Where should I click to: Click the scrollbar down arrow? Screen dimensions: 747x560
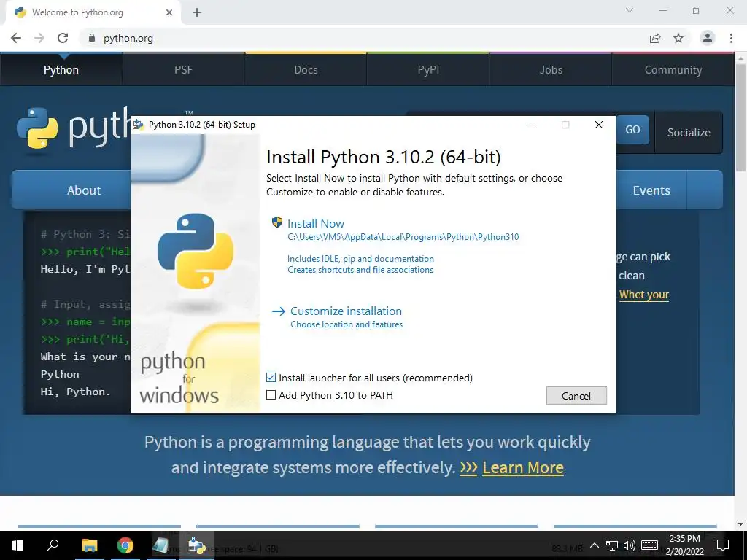click(740, 525)
